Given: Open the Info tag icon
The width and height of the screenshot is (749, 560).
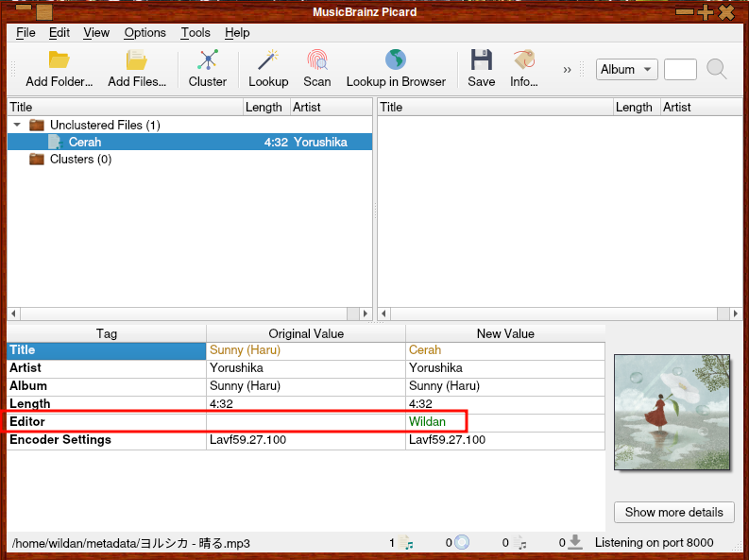Looking at the screenshot, I should [x=523, y=61].
